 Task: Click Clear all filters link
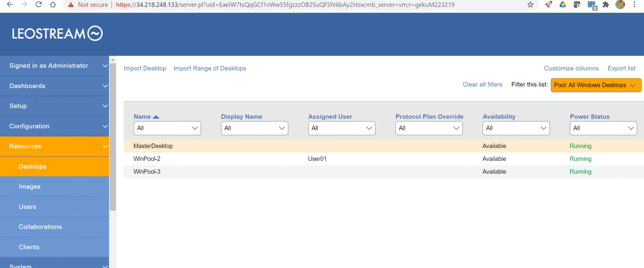482,84
